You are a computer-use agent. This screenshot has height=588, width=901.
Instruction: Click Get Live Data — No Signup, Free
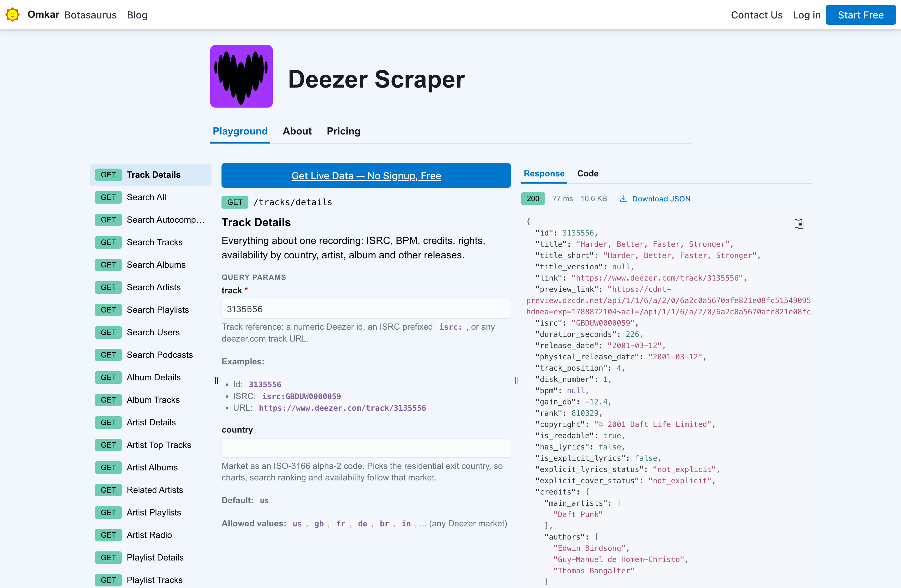366,175
